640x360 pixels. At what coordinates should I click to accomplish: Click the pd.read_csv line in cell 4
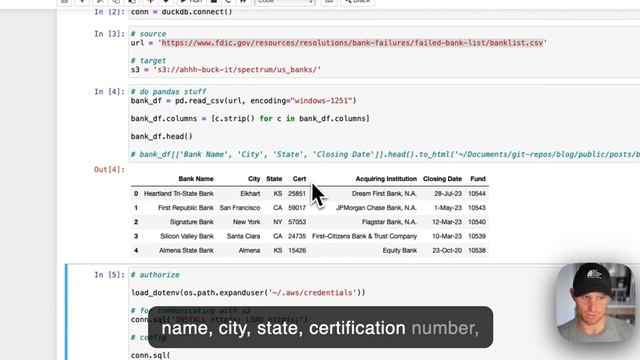tap(243, 101)
